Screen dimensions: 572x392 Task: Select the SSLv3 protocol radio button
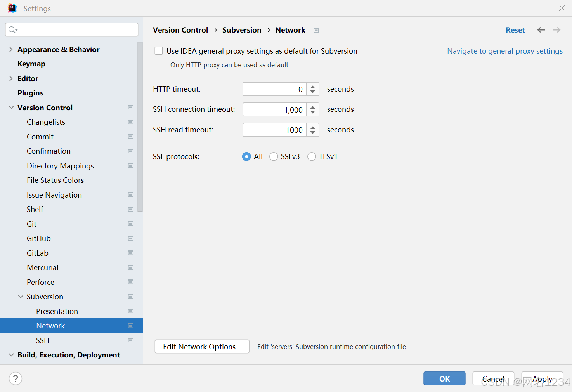click(x=274, y=156)
